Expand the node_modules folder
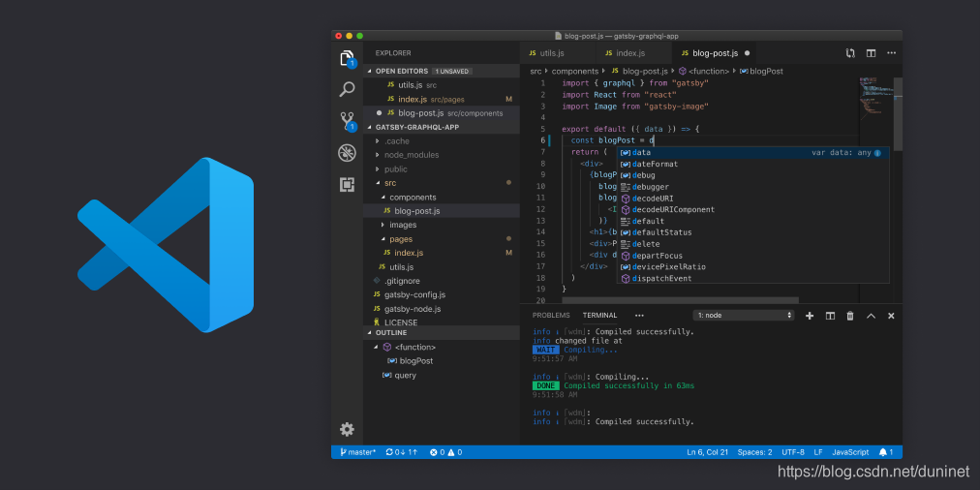The width and height of the screenshot is (980, 490). pyautogui.click(x=442, y=155)
